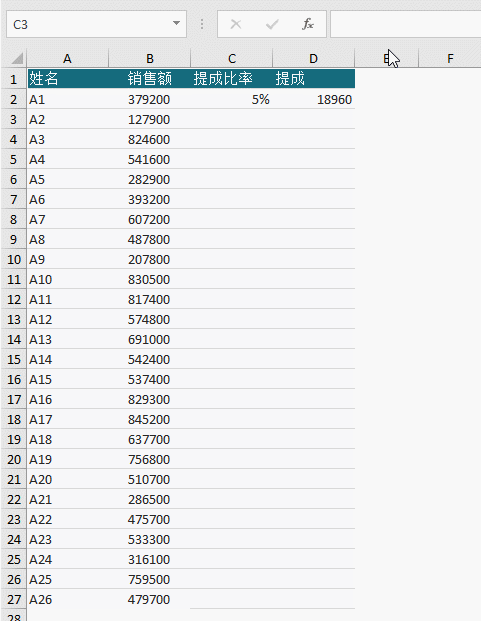The width and height of the screenshot is (481, 621).
Task: Select column A header
Action: [x=67, y=59]
